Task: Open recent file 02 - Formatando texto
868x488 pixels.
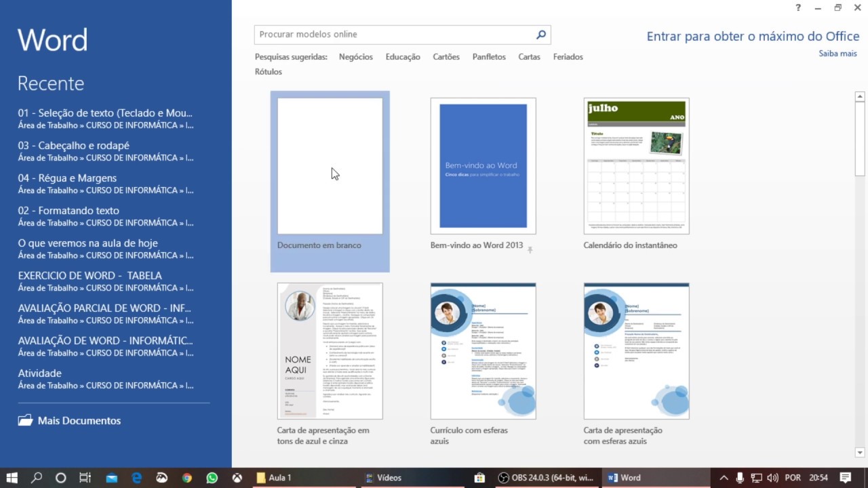Action: 106,216
